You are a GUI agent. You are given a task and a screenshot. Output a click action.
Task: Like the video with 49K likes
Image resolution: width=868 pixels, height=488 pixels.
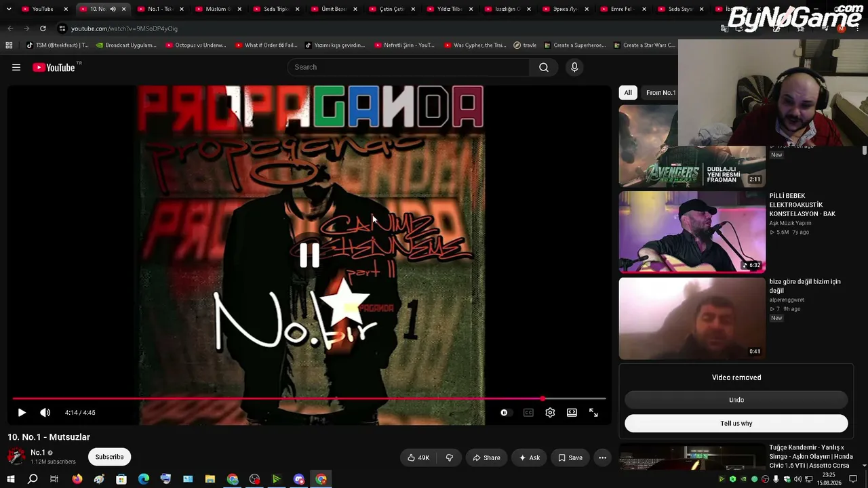[x=418, y=457]
